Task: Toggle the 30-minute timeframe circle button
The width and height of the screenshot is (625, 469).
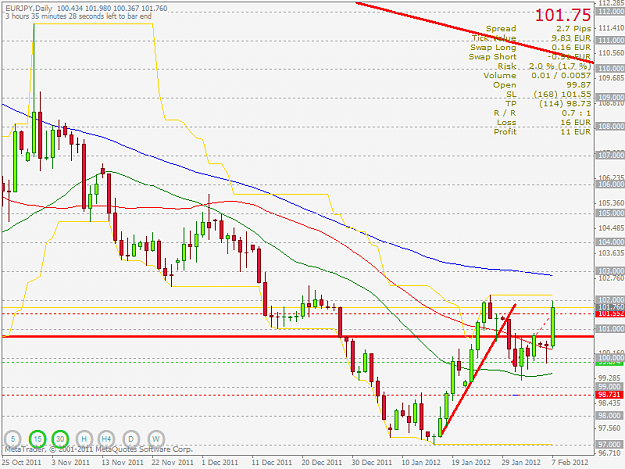Action: click(x=60, y=439)
